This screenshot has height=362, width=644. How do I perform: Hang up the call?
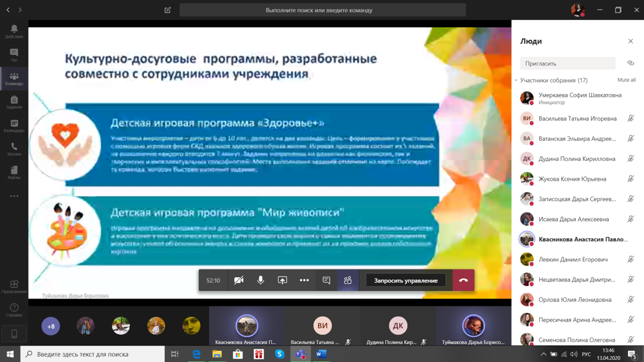[463, 281]
